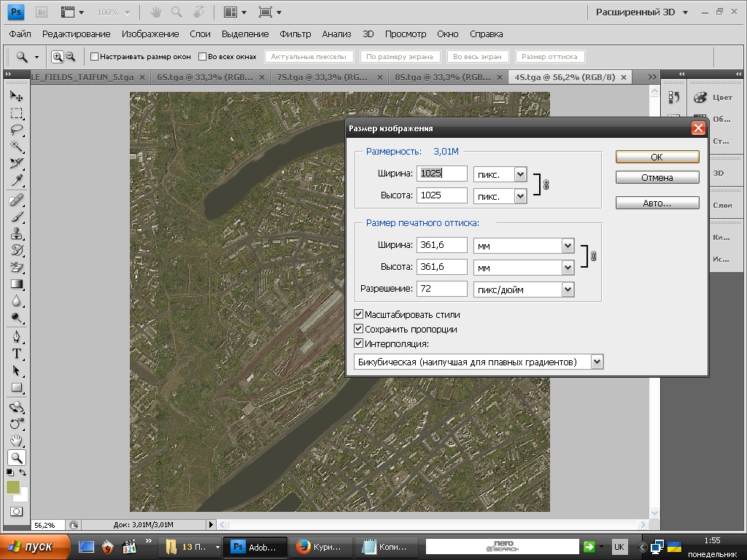Click the foreground color swatch

click(x=13, y=487)
